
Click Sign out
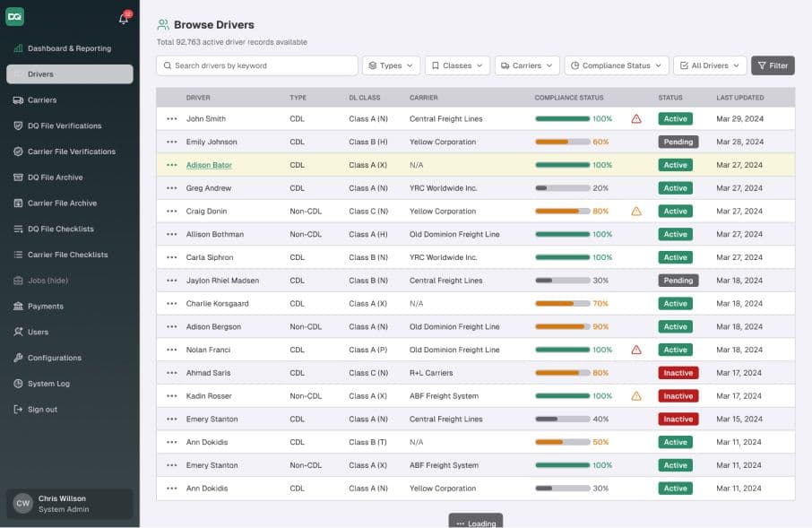69,410
